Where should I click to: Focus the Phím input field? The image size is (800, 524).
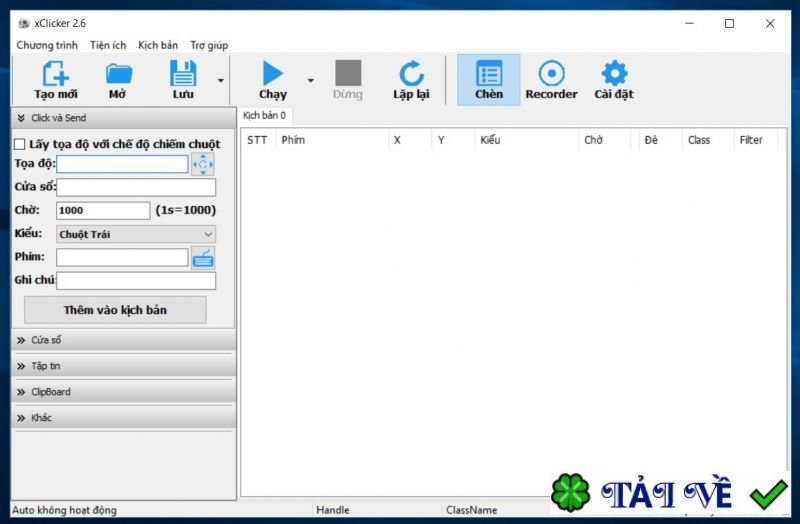(122, 257)
